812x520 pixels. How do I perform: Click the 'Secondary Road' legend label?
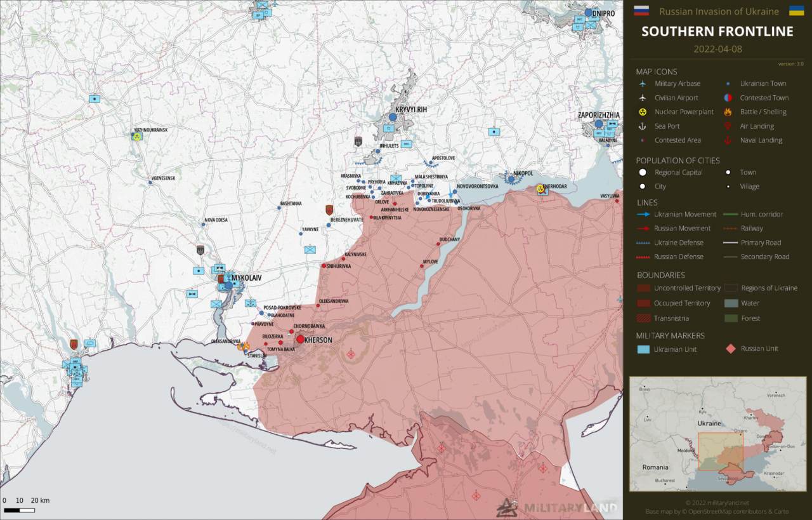pyautogui.click(x=765, y=257)
